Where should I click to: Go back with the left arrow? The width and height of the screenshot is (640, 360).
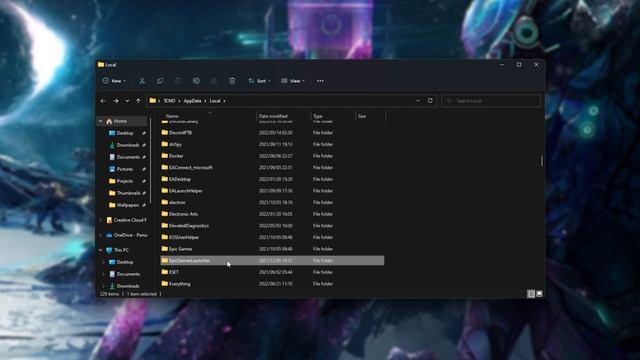tap(103, 101)
